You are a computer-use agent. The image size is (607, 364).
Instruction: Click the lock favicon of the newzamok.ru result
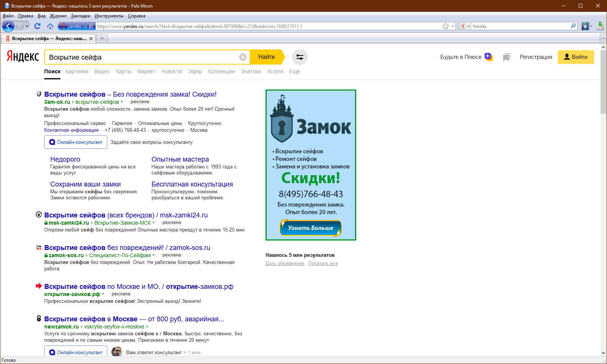click(39, 318)
